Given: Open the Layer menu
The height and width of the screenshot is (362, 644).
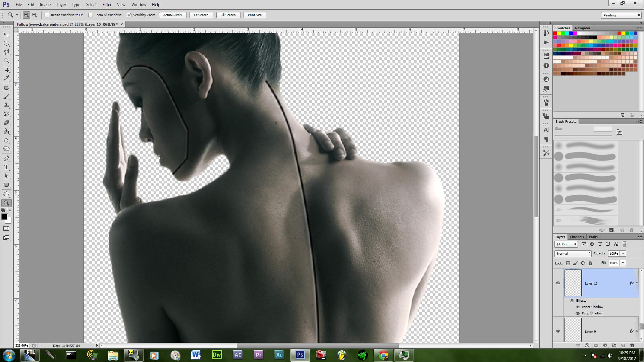Looking at the screenshot, I should (61, 5).
